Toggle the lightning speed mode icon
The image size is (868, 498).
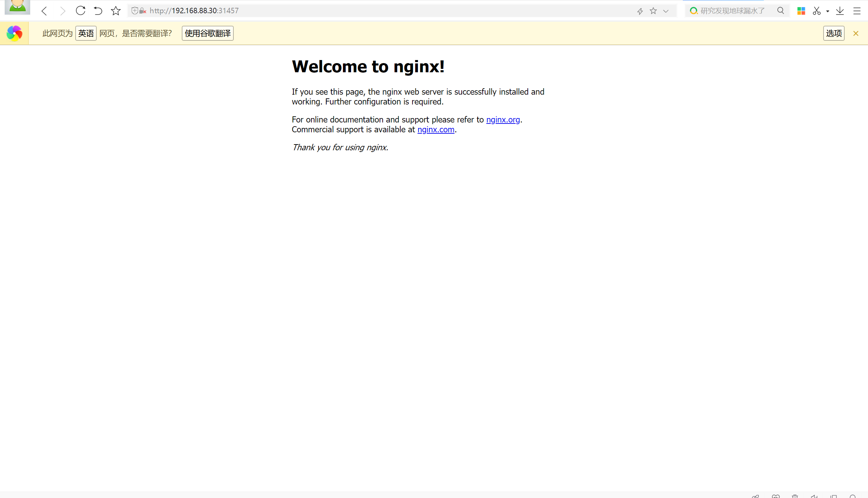click(x=640, y=11)
